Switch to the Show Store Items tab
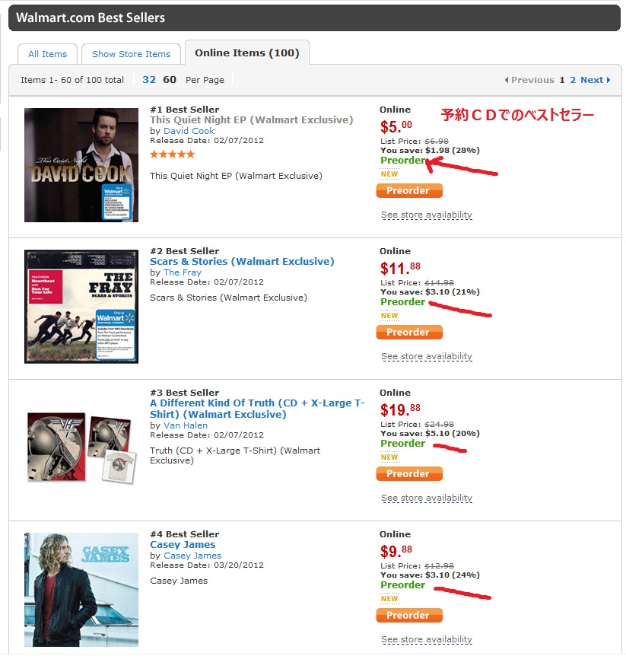This screenshot has height=672, width=626. [131, 54]
